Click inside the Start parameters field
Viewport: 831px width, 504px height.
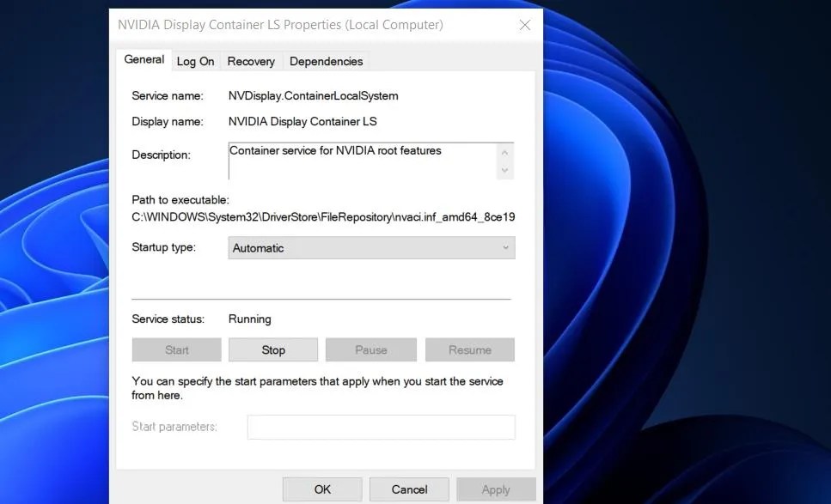381,427
